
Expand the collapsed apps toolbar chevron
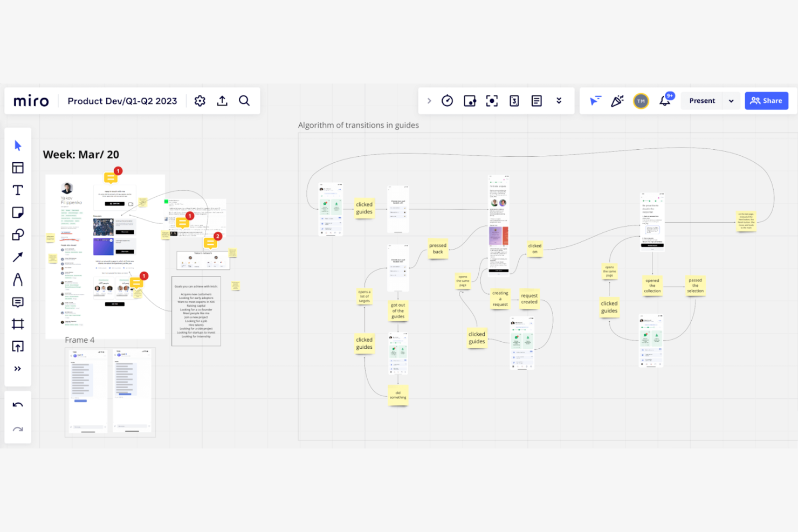pyautogui.click(x=429, y=101)
